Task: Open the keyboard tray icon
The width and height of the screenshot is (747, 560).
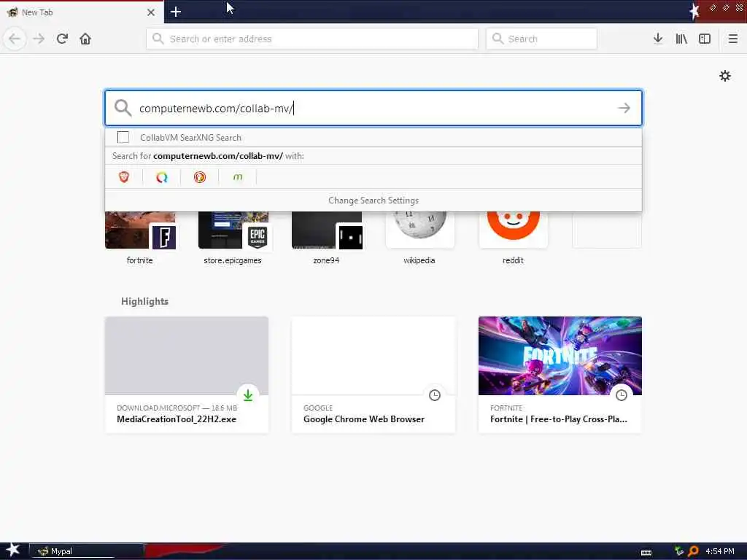Action: 646,553
